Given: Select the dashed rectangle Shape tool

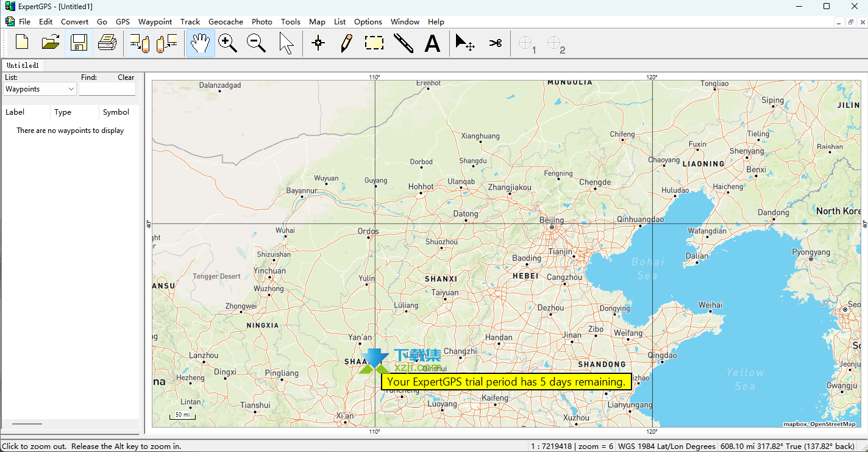Looking at the screenshot, I should coord(374,43).
